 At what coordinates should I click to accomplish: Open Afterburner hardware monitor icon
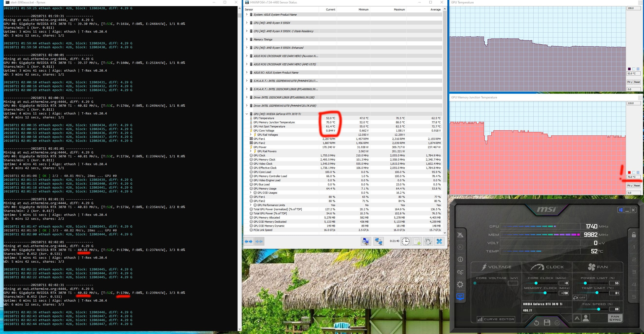(460, 297)
